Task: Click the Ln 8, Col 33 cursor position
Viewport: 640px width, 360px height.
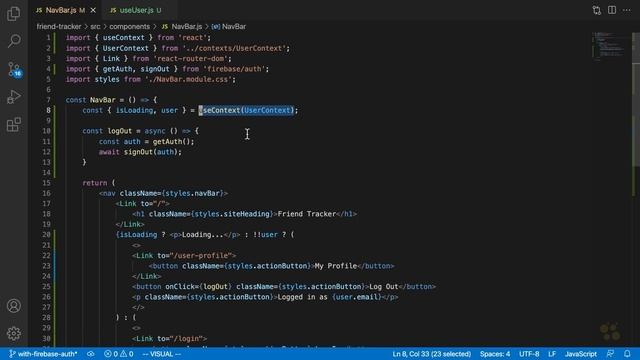Action: click(x=431, y=354)
